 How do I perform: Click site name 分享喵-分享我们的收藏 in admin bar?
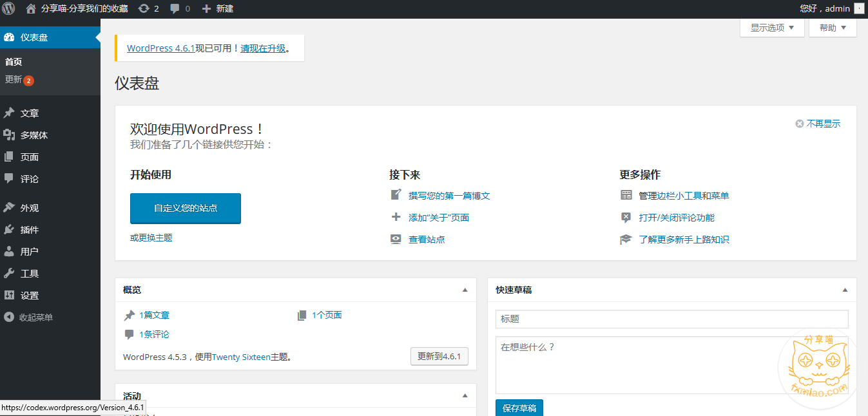tap(84, 9)
